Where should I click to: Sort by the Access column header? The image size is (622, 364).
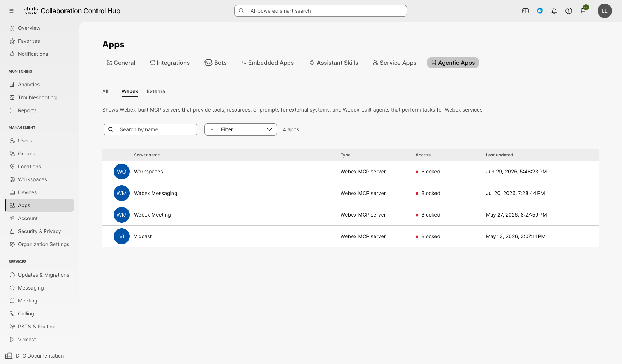[x=423, y=155]
